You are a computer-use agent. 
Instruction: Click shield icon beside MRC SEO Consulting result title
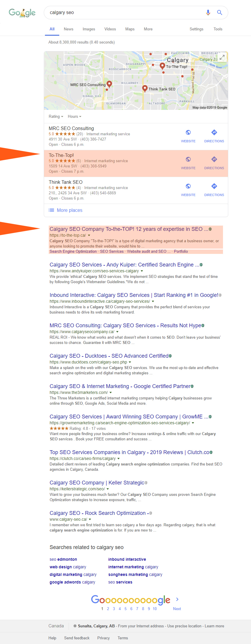click(203, 326)
